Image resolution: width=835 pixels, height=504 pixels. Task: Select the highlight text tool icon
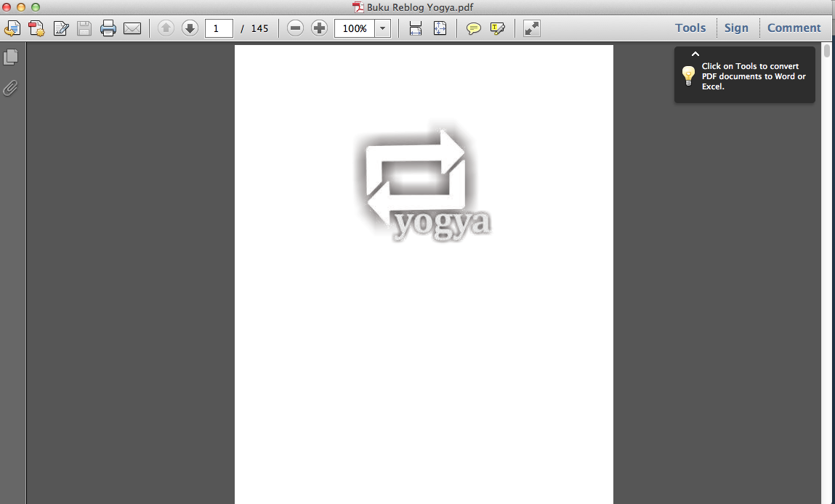(497, 28)
